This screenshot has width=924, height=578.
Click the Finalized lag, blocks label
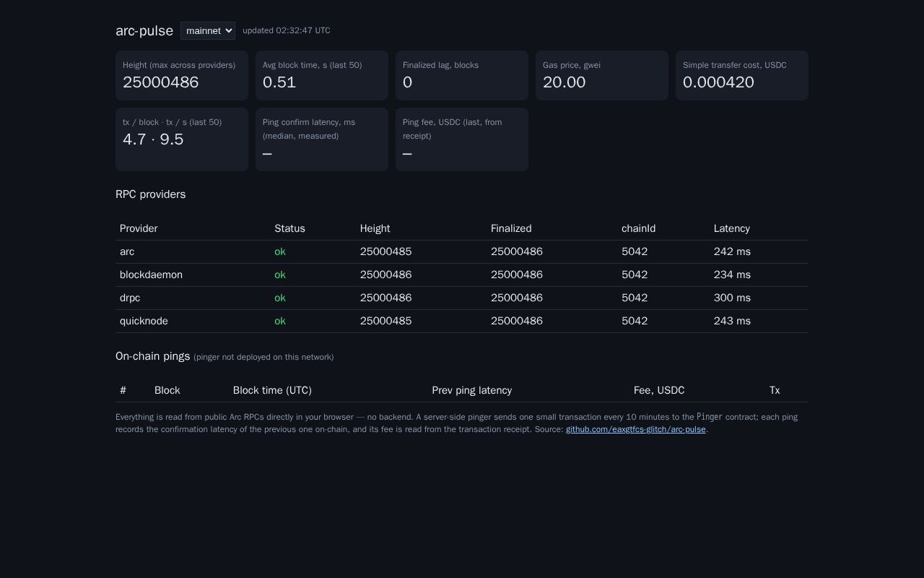point(440,65)
